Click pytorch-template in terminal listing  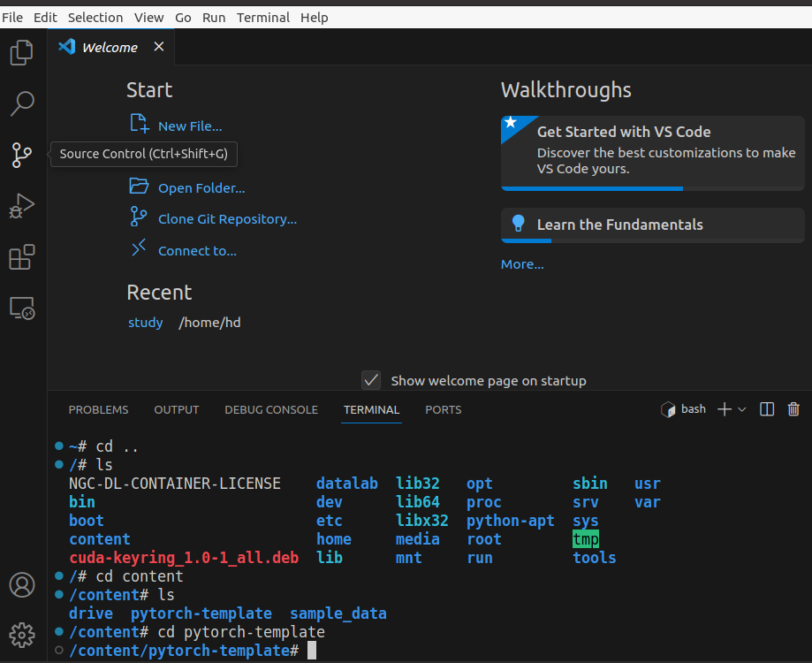point(201,613)
